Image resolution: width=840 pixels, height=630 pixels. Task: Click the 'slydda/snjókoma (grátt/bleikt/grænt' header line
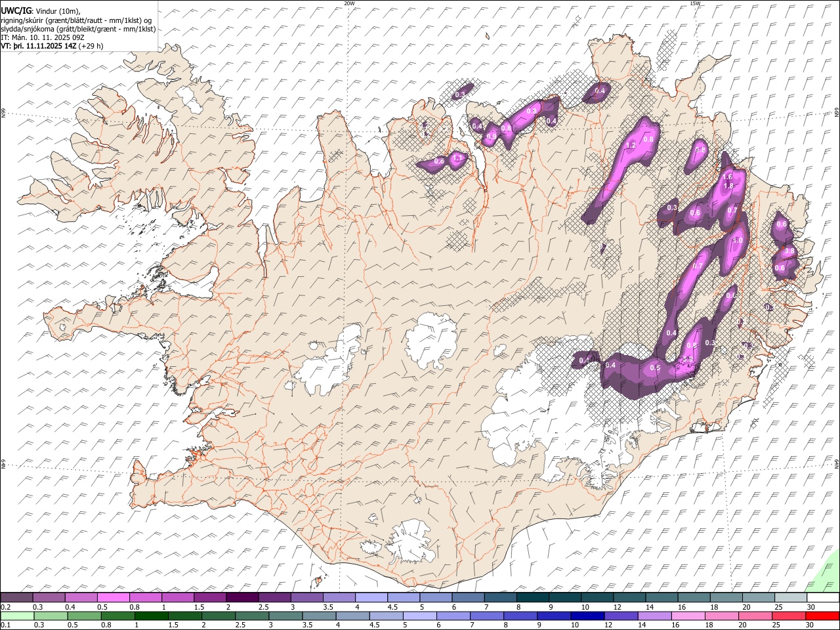[x=78, y=29]
